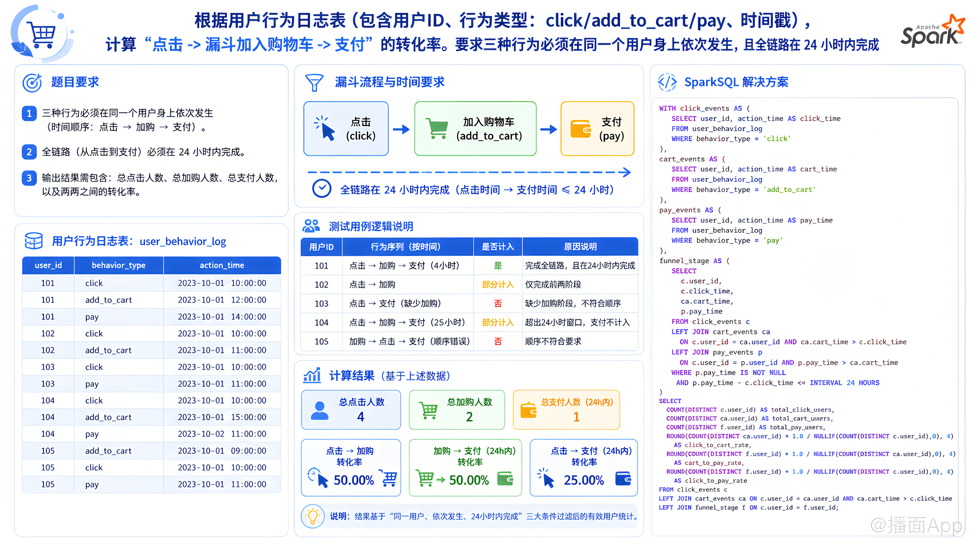Click the 总加购人数 2 result card
Screen dimensions: 980x551
tap(457, 410)
